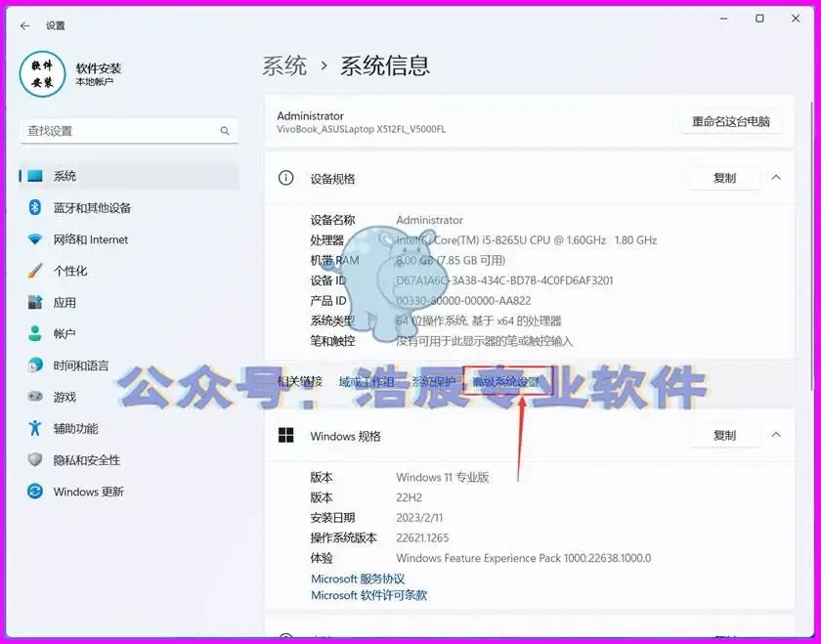Copy Windows specs with 复制 button
821x644 pixels.
pyautogui.click(x=724, y=435)
